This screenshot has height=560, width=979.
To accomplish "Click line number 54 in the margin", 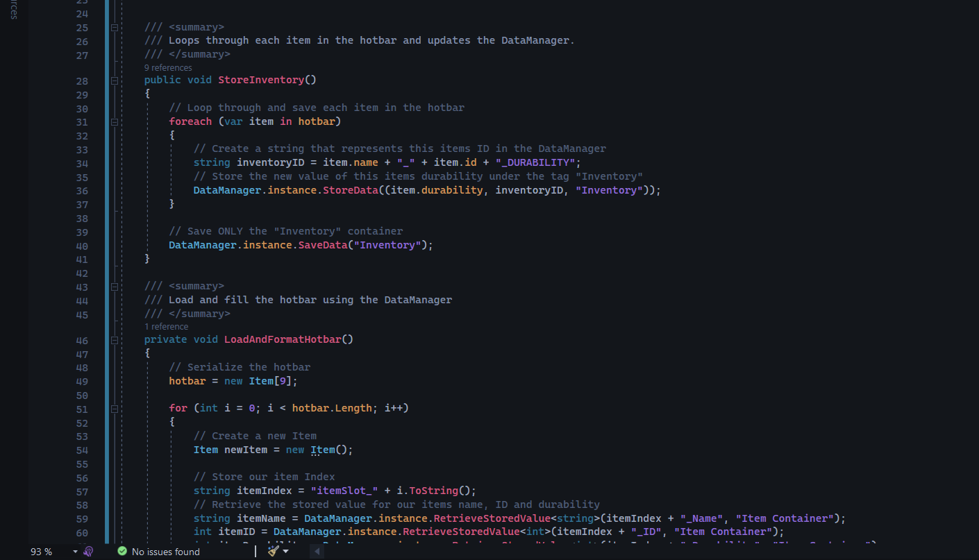I will (x=82, y=450).
